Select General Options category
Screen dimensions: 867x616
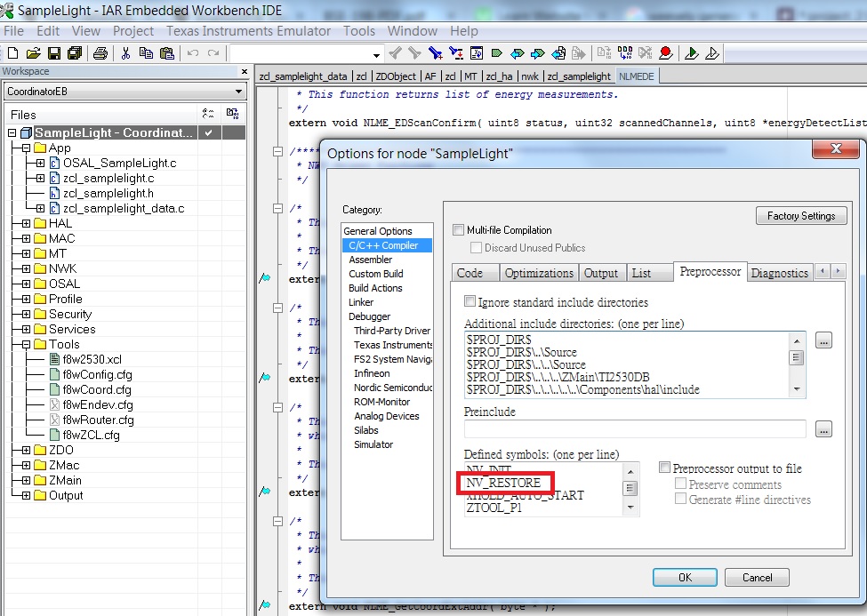pos(378,230)
